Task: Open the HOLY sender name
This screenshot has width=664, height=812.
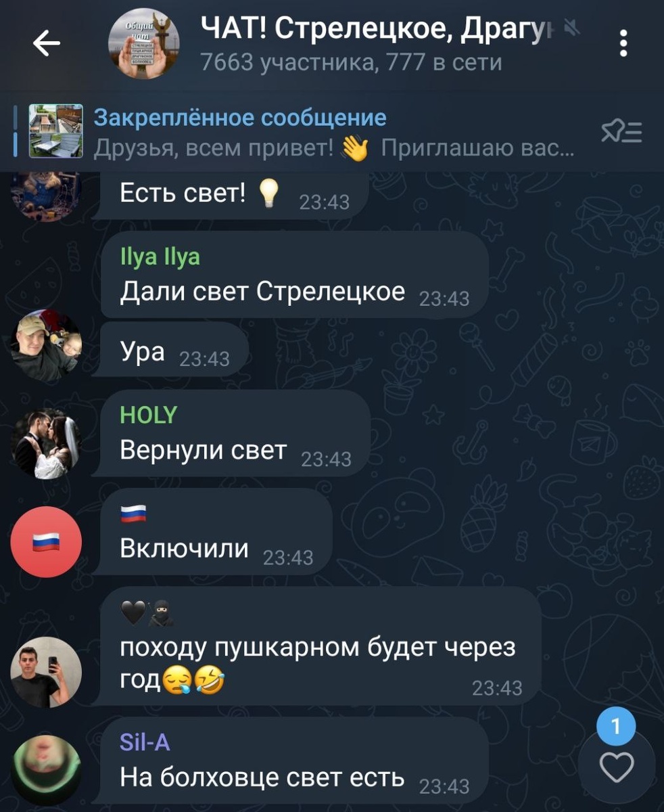Action: [x=148, y=415]
